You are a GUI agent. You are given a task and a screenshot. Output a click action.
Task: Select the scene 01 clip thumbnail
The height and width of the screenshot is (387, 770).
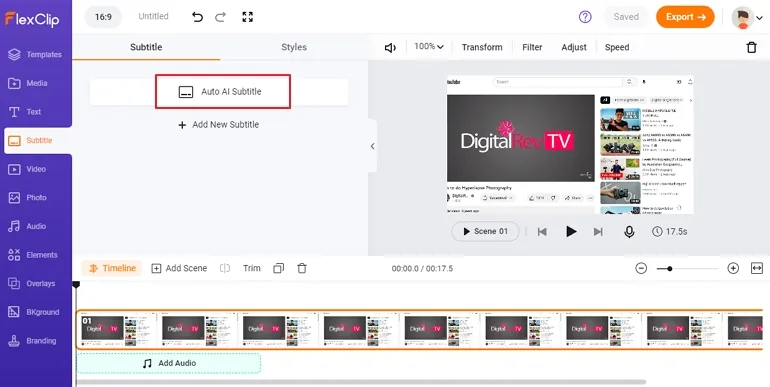coord(419,330)
